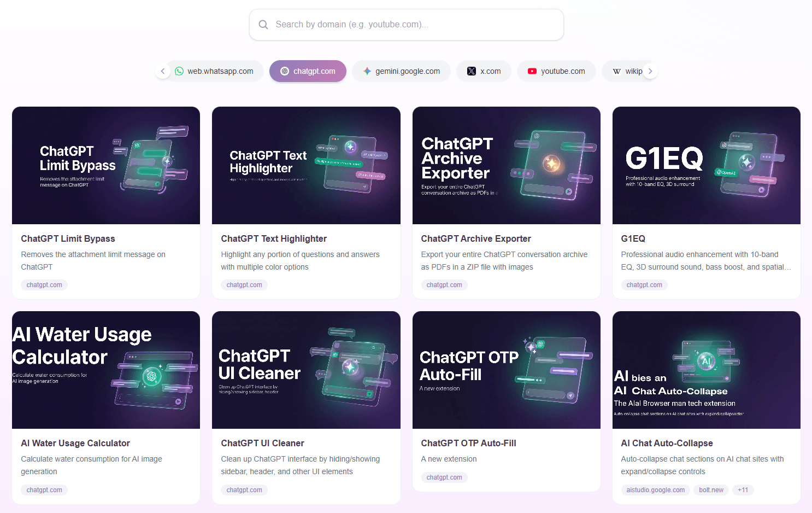Click the Gemini sparkle icon
Image resolution: width=812 pixels, height=513 pixels.
point(367,71)
